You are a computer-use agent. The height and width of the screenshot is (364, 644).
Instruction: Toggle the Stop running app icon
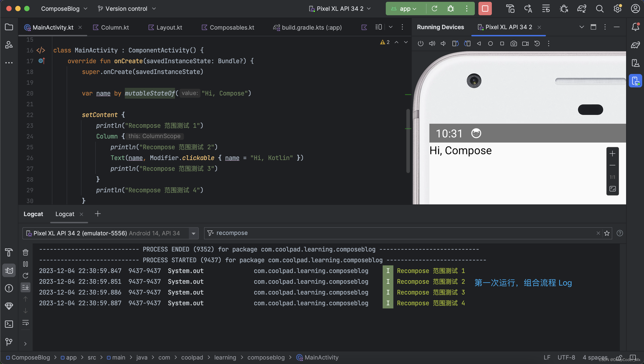[486, 9]
